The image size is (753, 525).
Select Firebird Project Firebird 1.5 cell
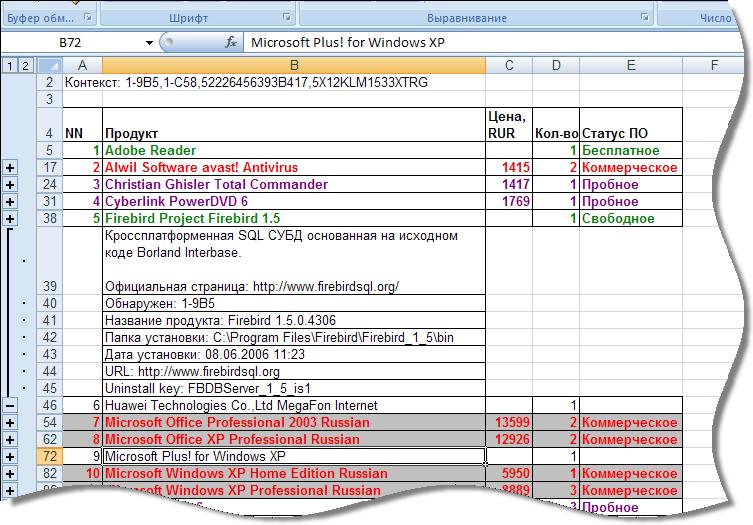coord(294,219)
